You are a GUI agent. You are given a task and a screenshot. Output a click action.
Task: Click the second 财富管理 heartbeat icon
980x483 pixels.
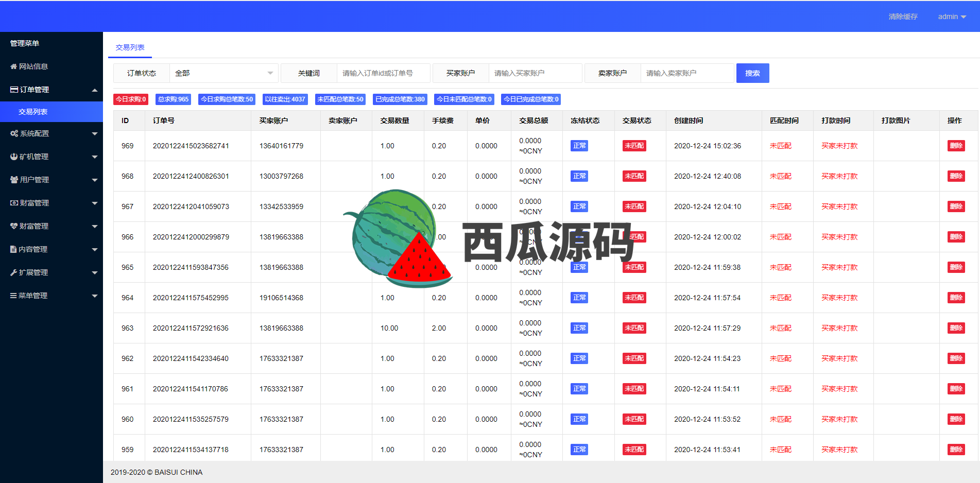(14, 226)
